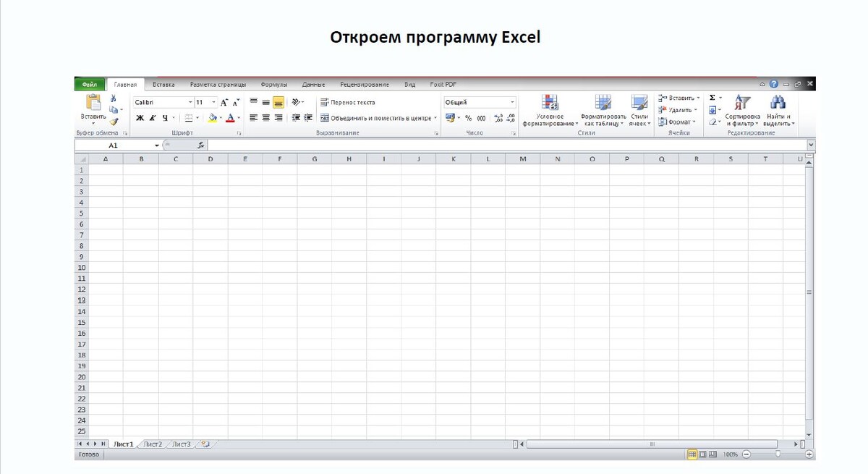The height and width of the screenshot is (474, 868).
Task: Toggle Перенос текста (wrap text)
Action: tap(348, 103)
